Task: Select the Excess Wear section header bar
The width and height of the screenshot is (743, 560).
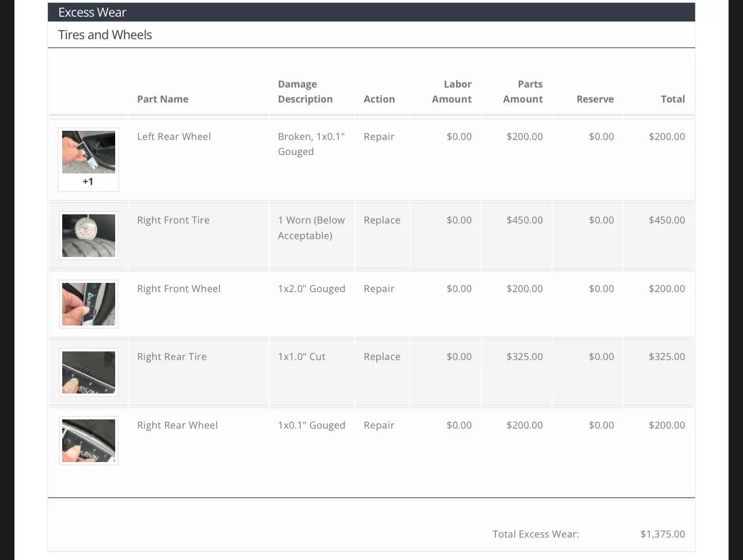Action: point(371,12)
